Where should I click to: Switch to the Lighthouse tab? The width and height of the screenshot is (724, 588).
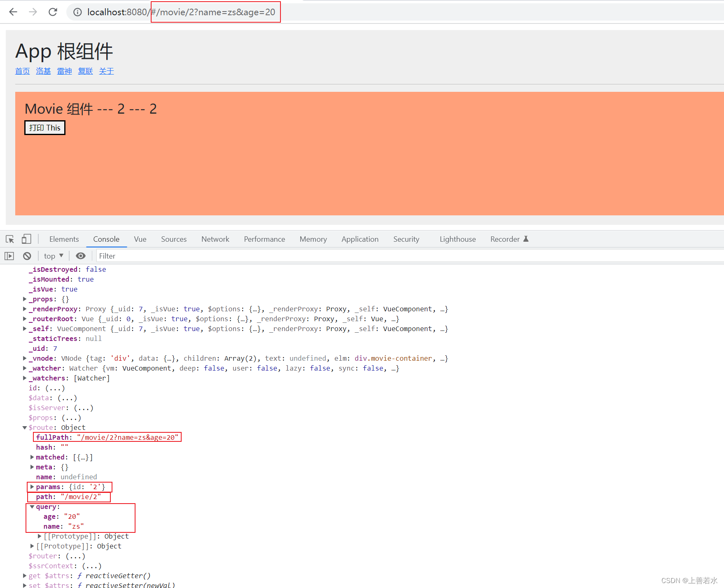(458, 239)
